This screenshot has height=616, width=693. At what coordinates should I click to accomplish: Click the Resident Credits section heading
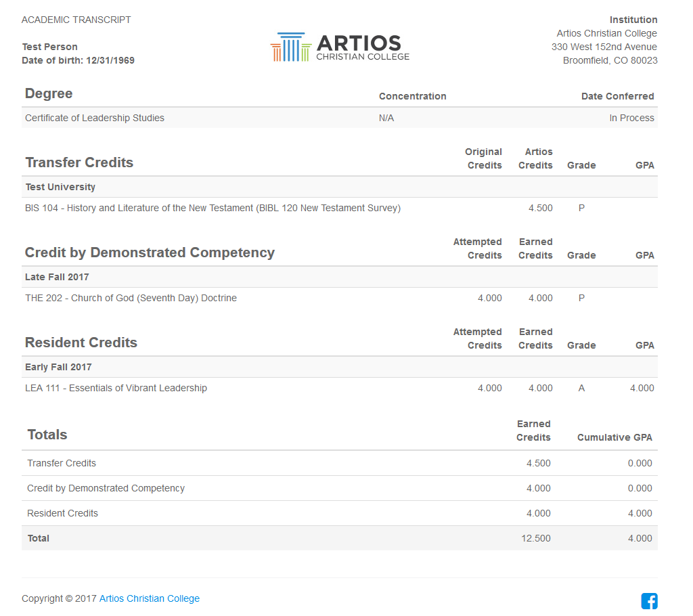tap(81, 343)
